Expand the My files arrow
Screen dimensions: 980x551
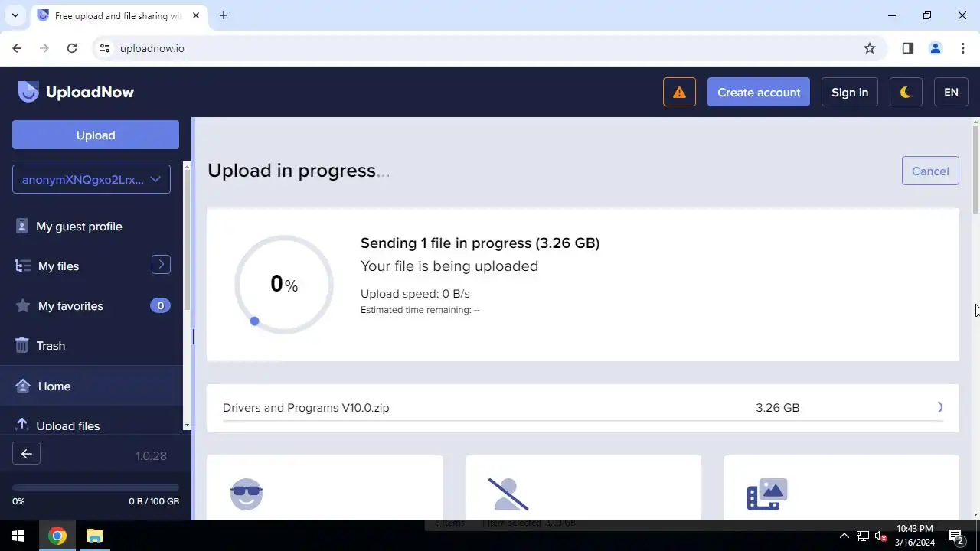pos(161,265)
